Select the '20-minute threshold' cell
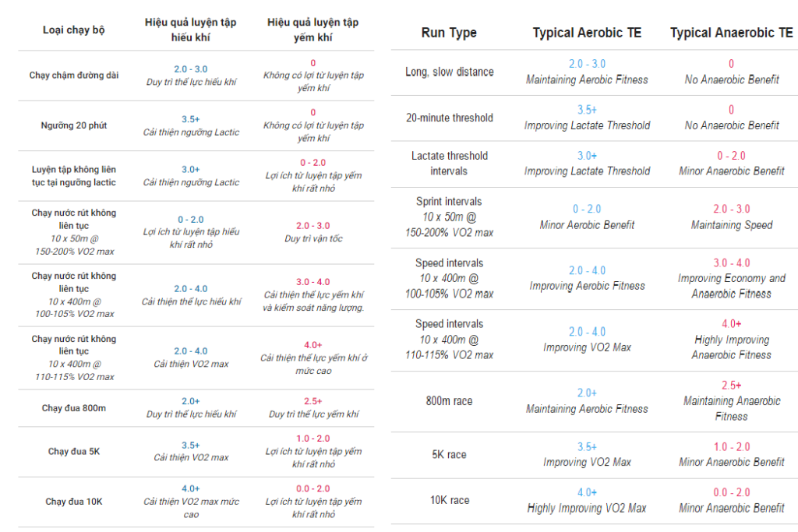Viewport: 798px width, 532px height. pyautogui.click(x=449, y=118)
